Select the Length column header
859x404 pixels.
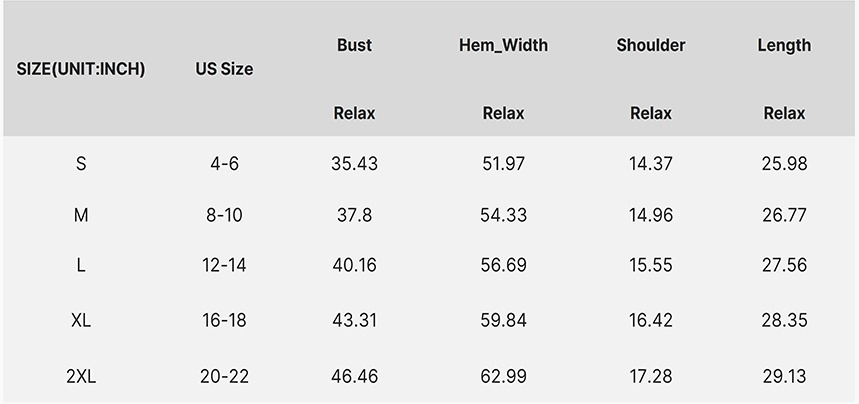[784, 45]
